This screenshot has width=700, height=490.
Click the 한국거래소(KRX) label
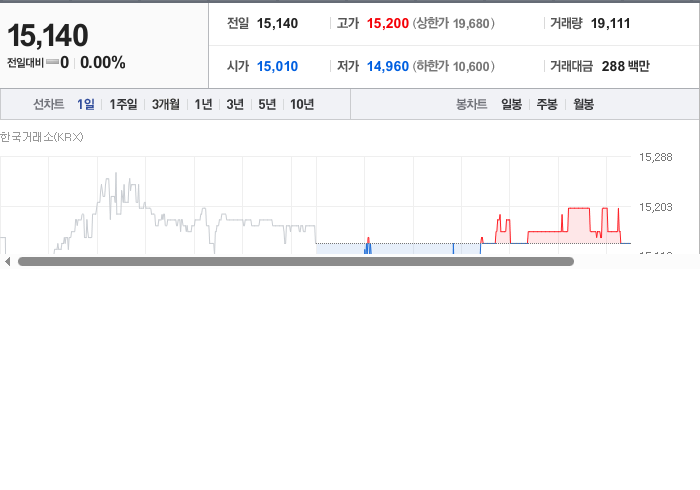tap(42, 137)
